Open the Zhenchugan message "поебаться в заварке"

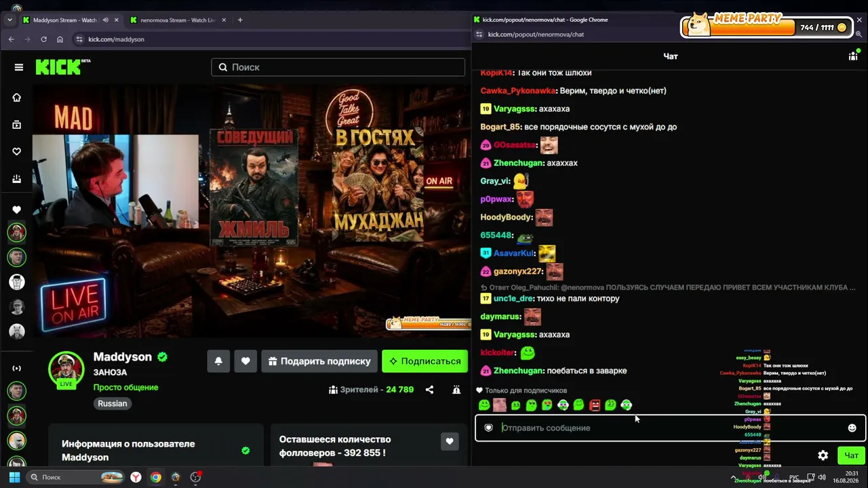tap(587, 371)
